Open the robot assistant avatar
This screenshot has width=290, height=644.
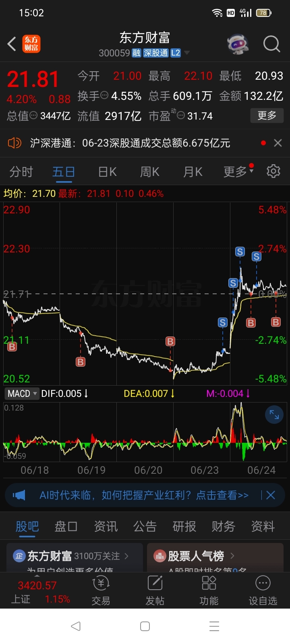(x=238, y=44)
